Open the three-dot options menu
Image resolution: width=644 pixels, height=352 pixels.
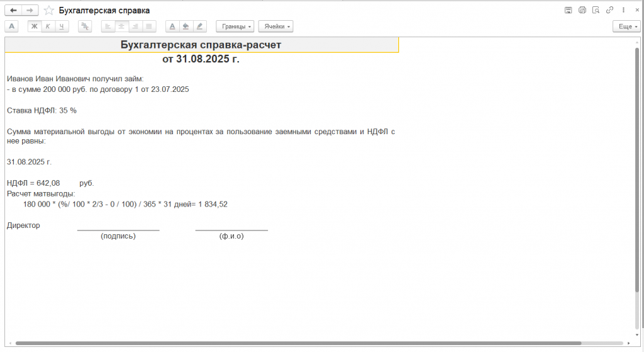(x=623, y=10)
